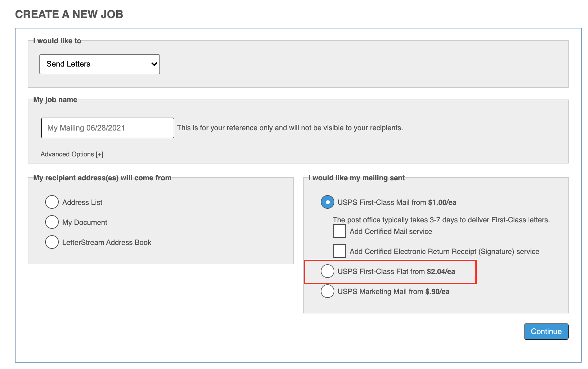Enable the Add Certified Mail service checkbox
Viewport: 588px width, 369px height.
[340, 231]
